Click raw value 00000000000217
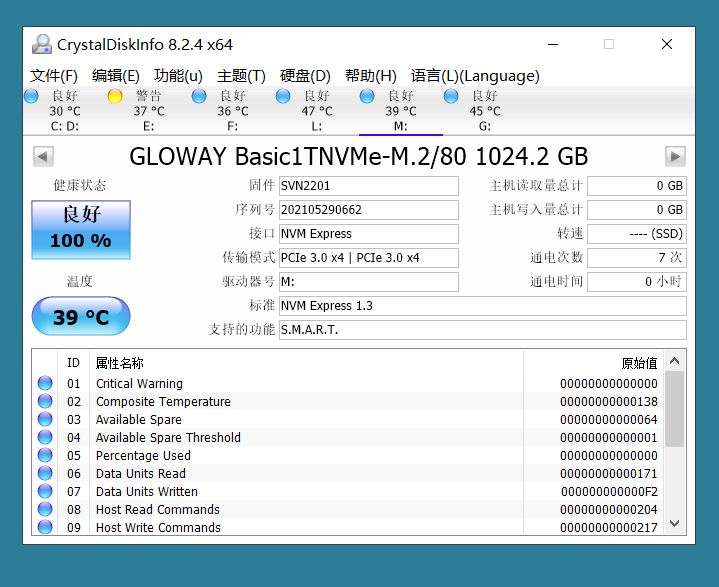The image size is (719, 587). click(608, 527)
